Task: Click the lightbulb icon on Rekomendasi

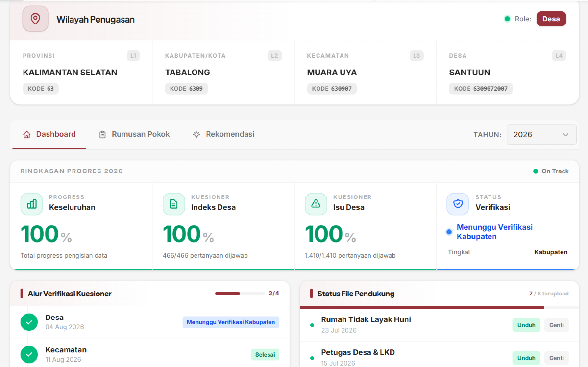Action: 196,134
